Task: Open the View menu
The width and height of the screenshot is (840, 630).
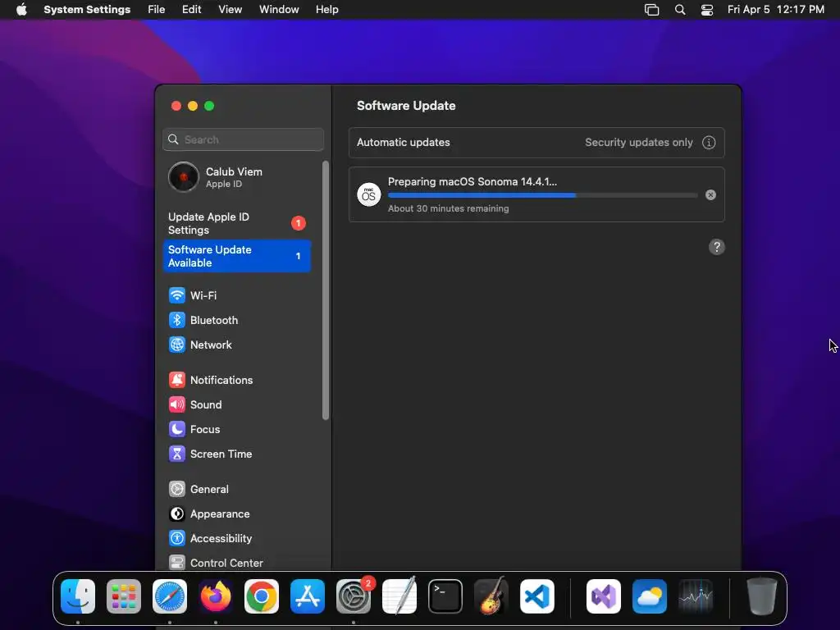Action: pos(230,10)
